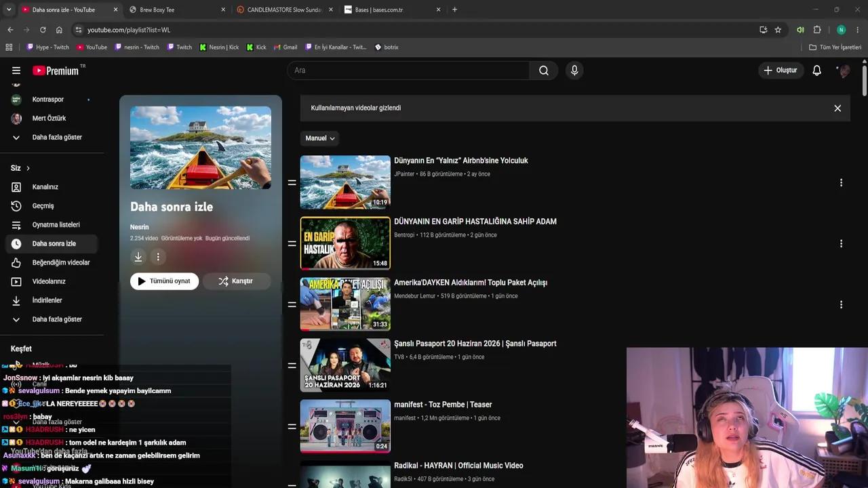Open İndirilenler in the sidebar
The width and height of the screenshot is (868, 488).
coord(51,301)
